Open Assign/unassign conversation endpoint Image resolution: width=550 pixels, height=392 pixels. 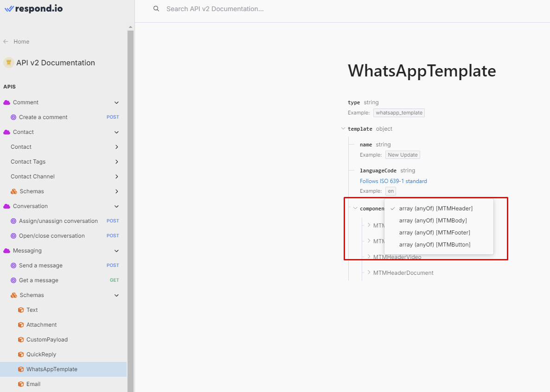[58, 221]
